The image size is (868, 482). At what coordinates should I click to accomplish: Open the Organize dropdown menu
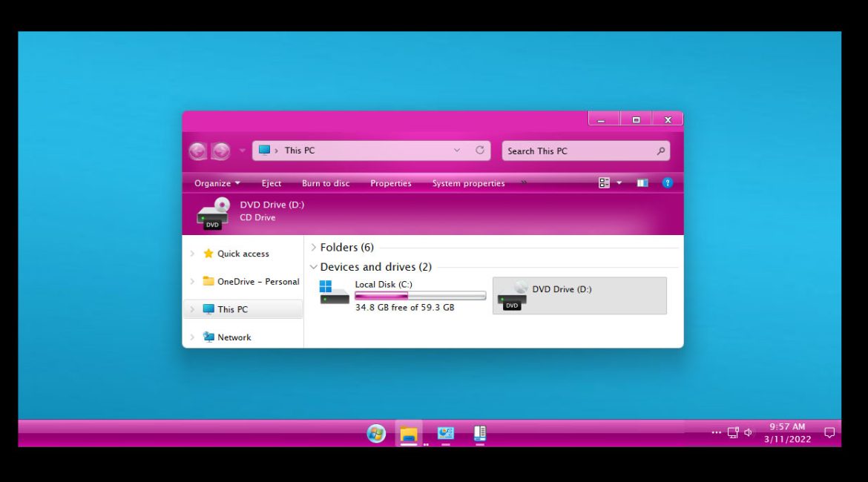point(217,183)
